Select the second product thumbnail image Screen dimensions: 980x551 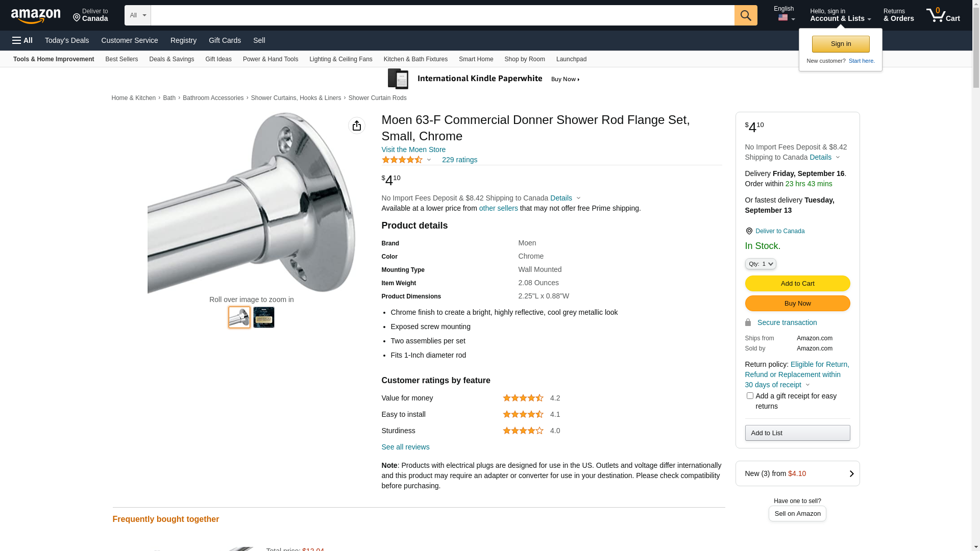point(264,317)
